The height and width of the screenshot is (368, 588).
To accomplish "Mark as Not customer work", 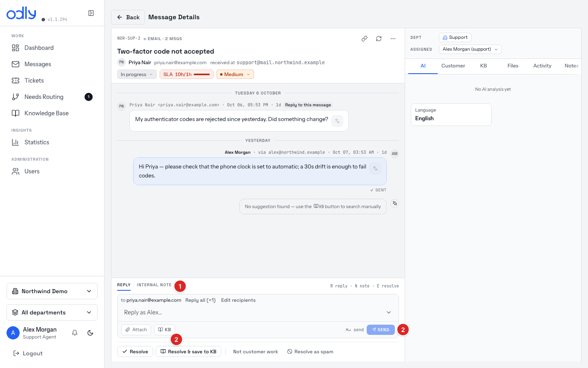I will tap(256, 352).
